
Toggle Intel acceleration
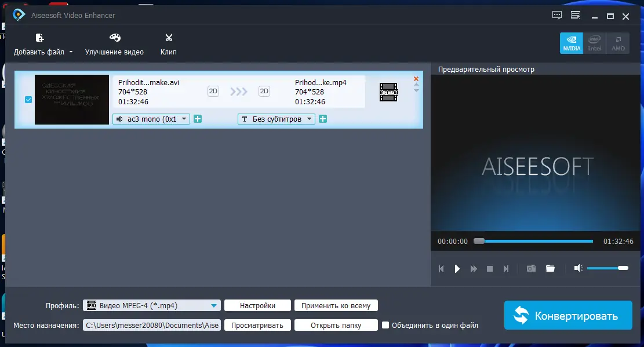(594, 43)
